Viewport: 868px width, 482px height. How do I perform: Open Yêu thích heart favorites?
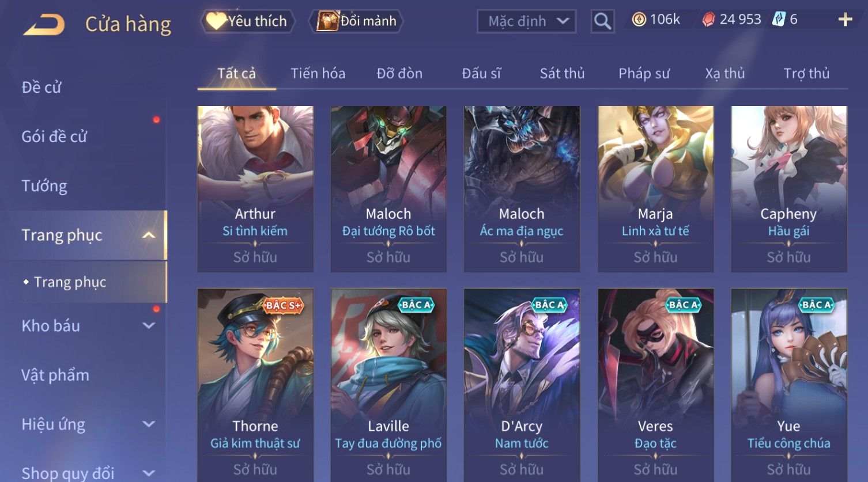coord(248,21)
